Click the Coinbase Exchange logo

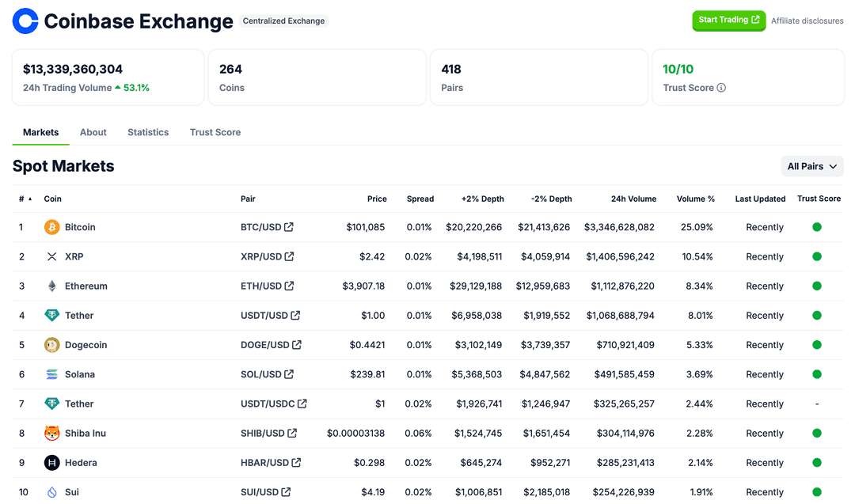pos(25,21)
